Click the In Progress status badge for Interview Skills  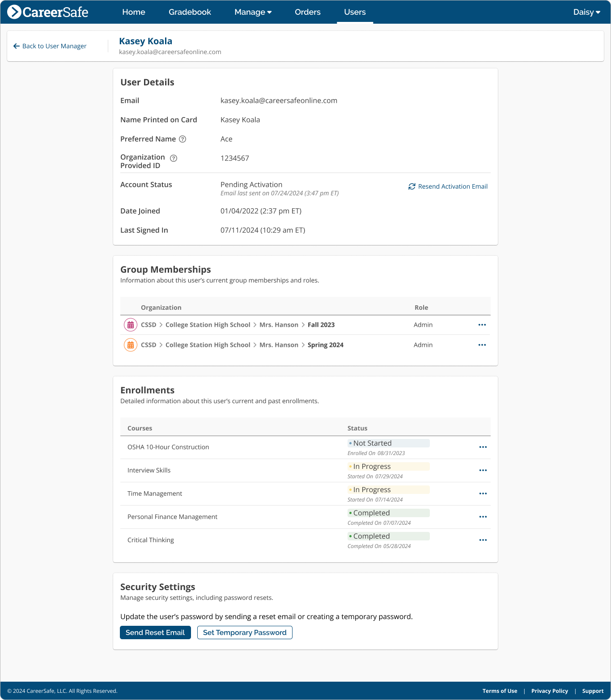pyautogui.click(x=388, y=466)
